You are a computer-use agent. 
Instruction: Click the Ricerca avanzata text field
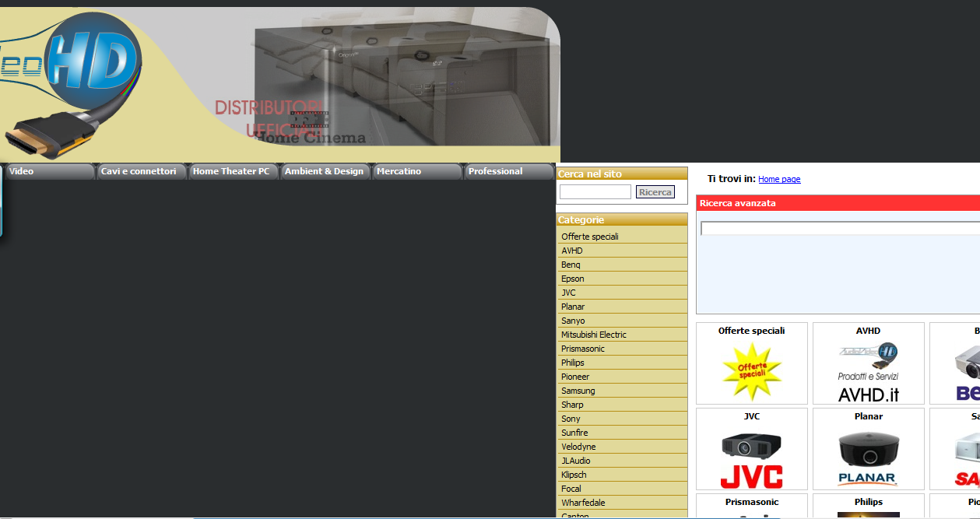pyautogui.click(x=840, y=229)
